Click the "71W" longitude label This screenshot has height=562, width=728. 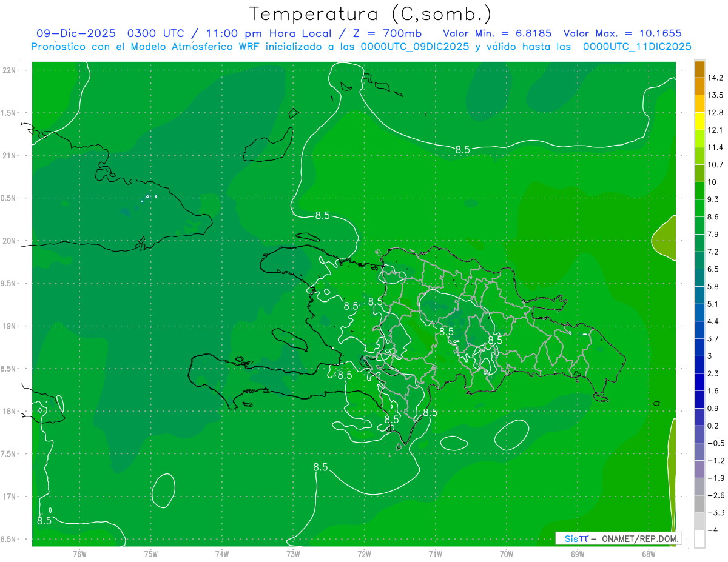pos(435,554)
